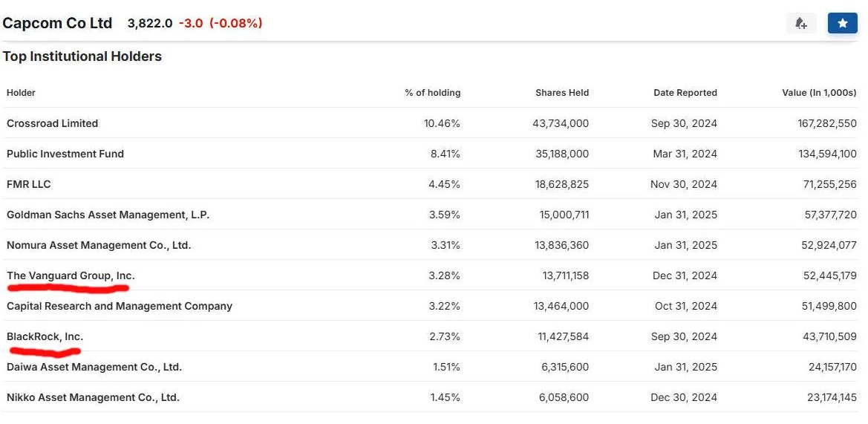Click the Capcom Co Ltd title
The width and height of the screenshot is (868, 424).
[x=57, y=23]
